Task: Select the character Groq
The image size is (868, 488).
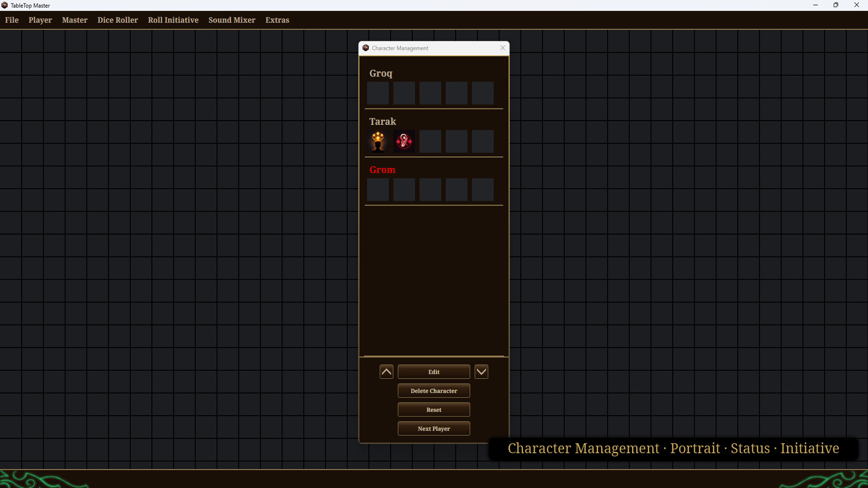Action: 381,73
